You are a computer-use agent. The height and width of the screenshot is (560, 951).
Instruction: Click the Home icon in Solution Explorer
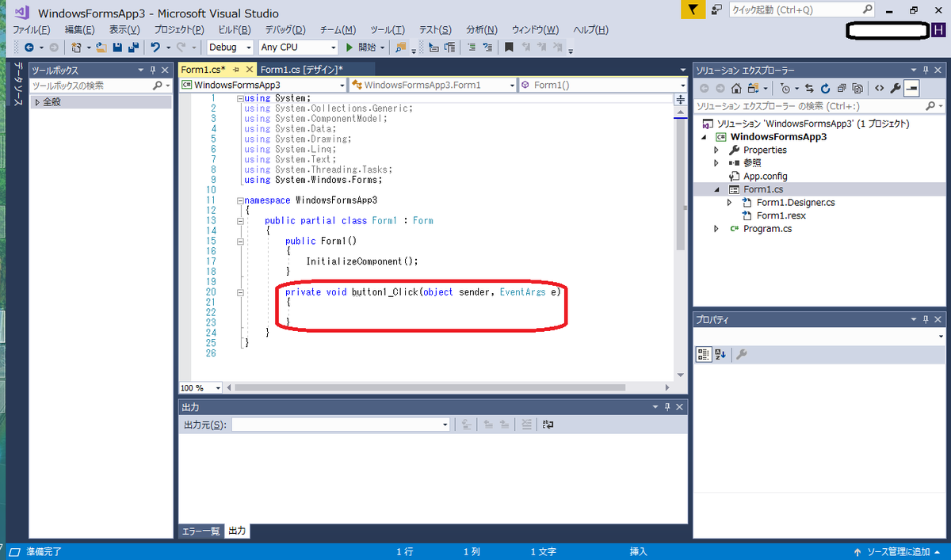(x=736, y=88)
